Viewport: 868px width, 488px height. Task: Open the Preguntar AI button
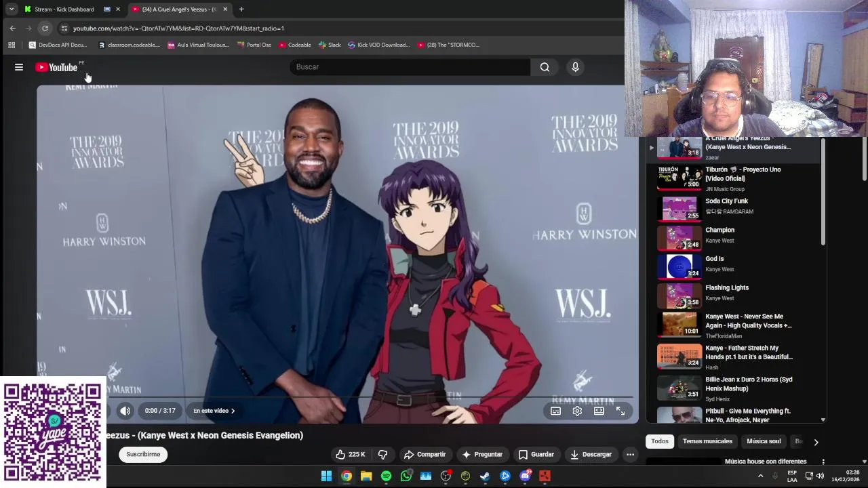(482, 454)
